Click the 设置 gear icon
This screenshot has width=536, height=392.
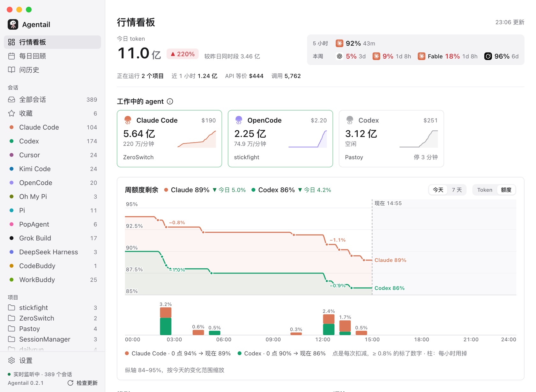(11, 360)
